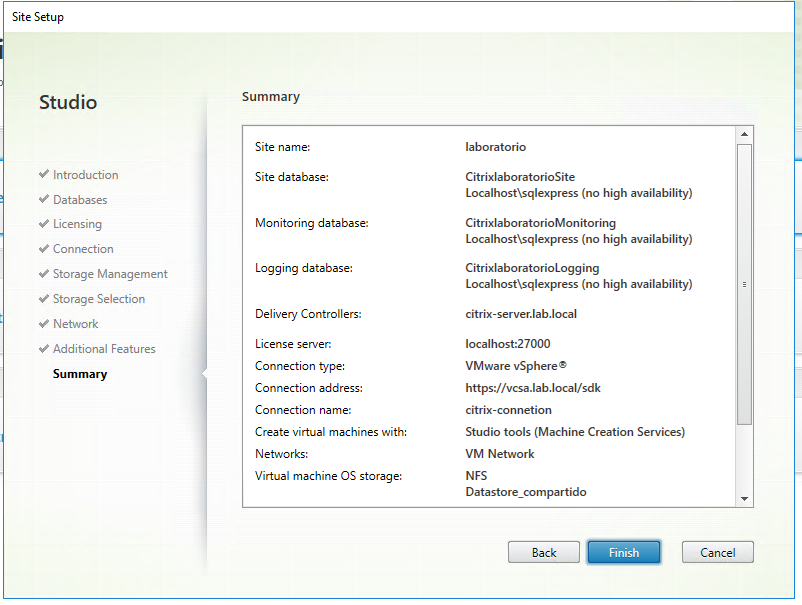
Task: Click the Finish button
Action: [x=623, y=552]
